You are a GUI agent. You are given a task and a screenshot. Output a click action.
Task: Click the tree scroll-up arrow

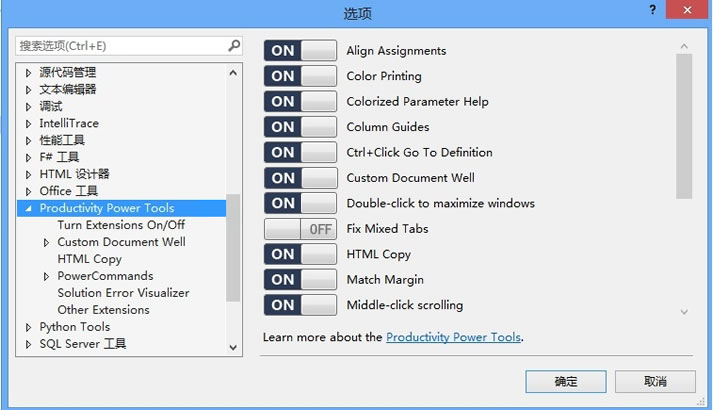pyautogui.click(x=233, y=73)
